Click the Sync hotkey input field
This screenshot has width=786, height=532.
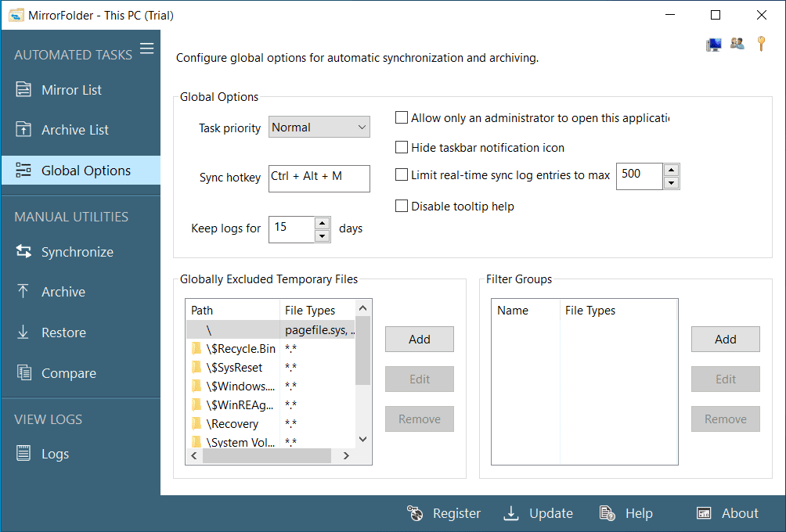coord(319,178)
